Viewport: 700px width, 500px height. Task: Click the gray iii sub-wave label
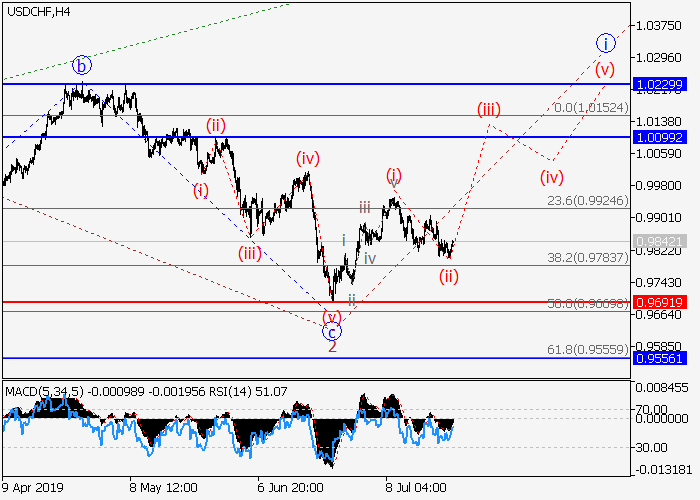(x=366, y=207)
